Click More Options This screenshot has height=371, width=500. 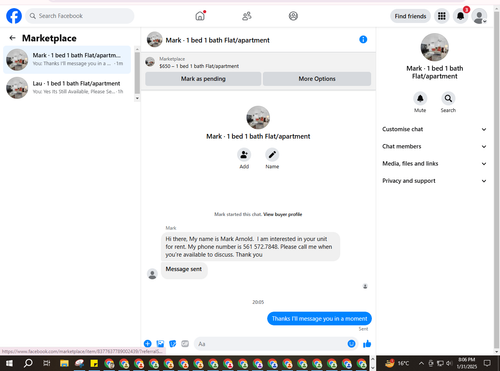(317, 79)
